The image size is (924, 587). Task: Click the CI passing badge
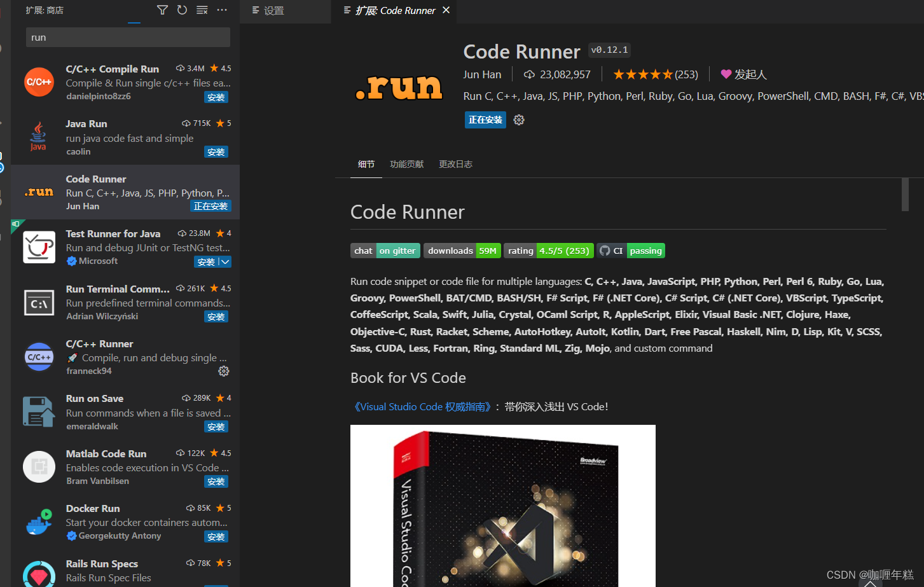coord(631,251)
